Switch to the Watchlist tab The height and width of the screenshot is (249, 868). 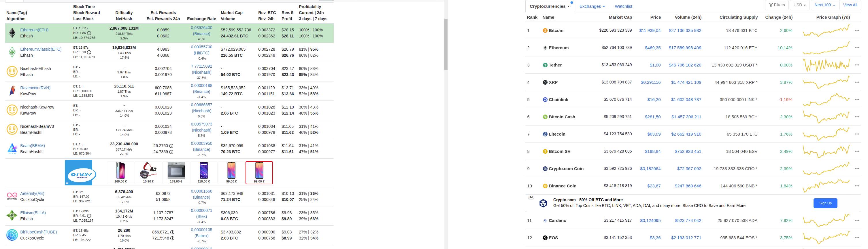click(623, 6)
